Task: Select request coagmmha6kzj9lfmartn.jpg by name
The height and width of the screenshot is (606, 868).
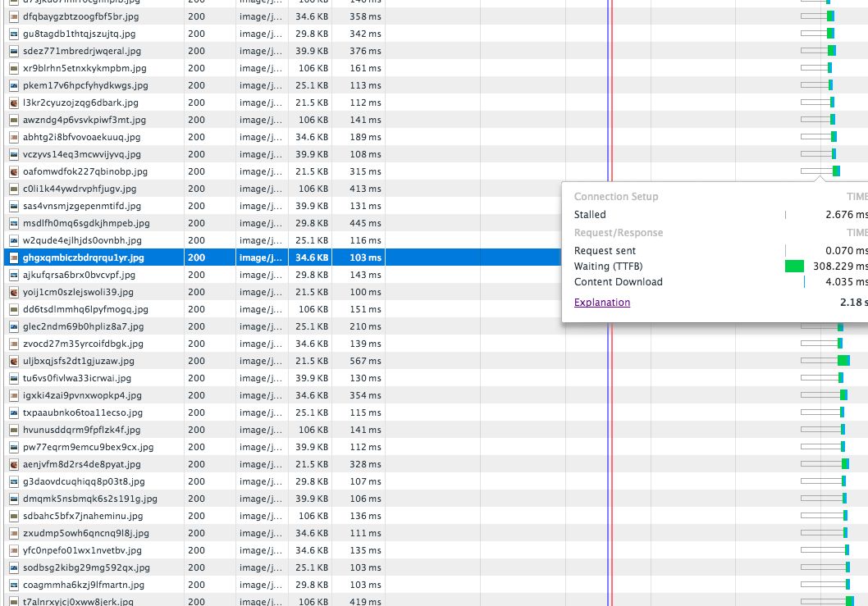Action: click(x=84, y=585)
